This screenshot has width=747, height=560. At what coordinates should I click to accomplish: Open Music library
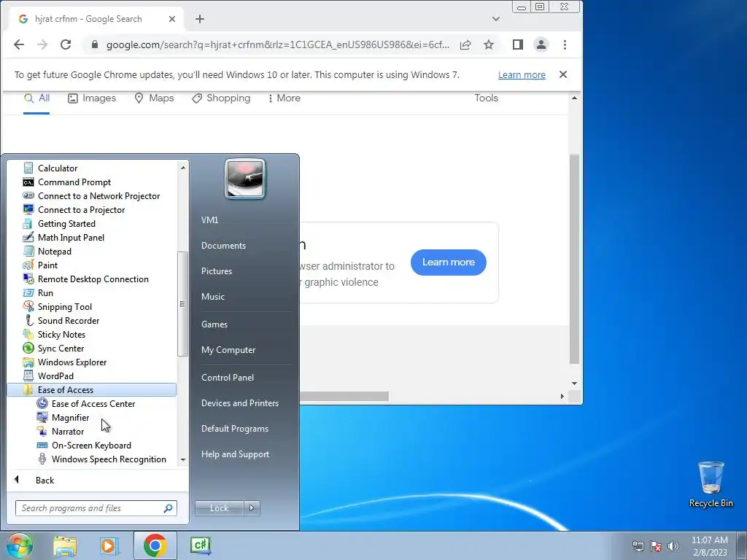(x=212, y=296)
